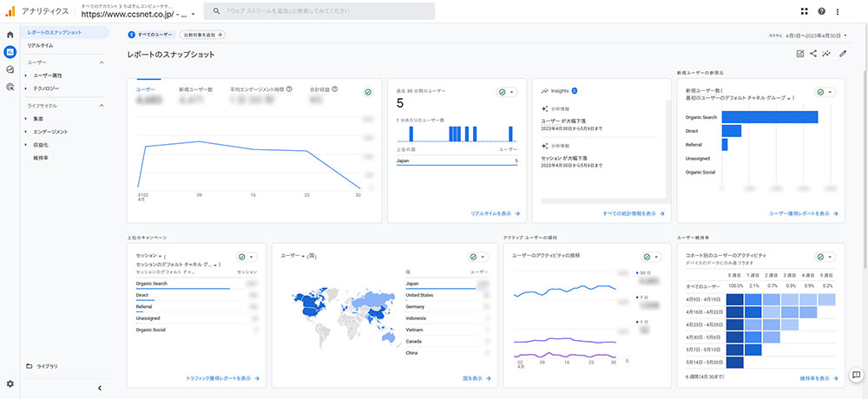Click the sparkle icon above セッション が大幅下落
The image size is (868, 399).
545,146
